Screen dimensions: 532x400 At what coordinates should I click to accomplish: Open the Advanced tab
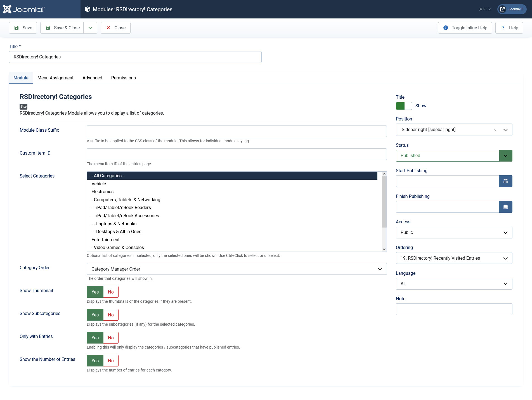(92, 78)
